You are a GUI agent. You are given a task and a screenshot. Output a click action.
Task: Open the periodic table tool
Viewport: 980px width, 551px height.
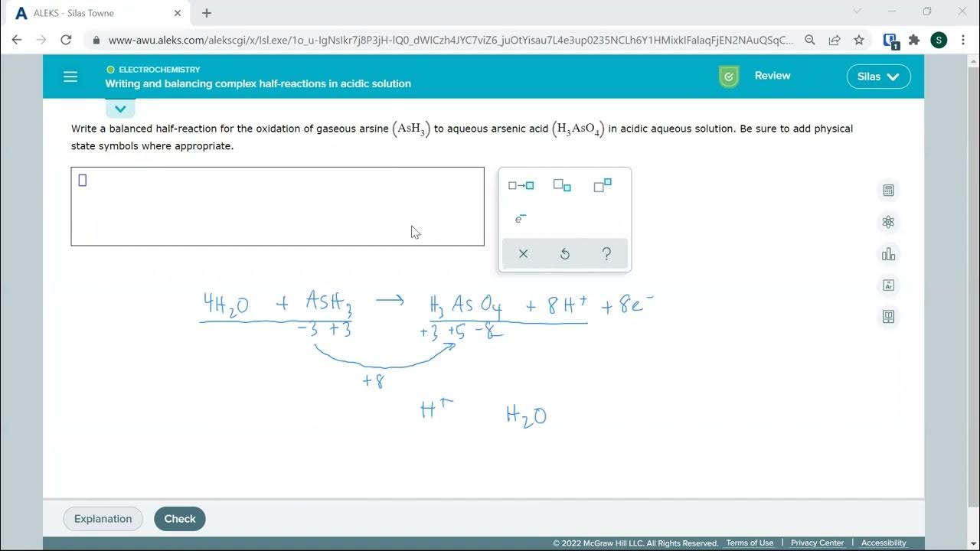tap(888, 285)
